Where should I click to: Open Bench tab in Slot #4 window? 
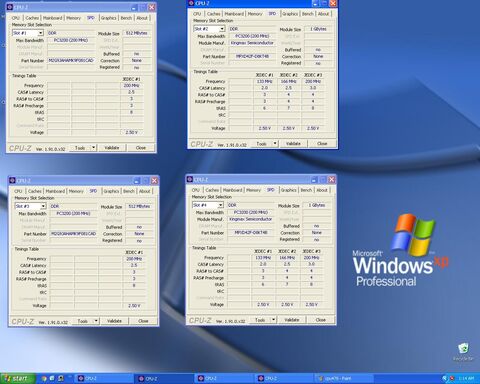pyautogui.click(x=306, y=190)
